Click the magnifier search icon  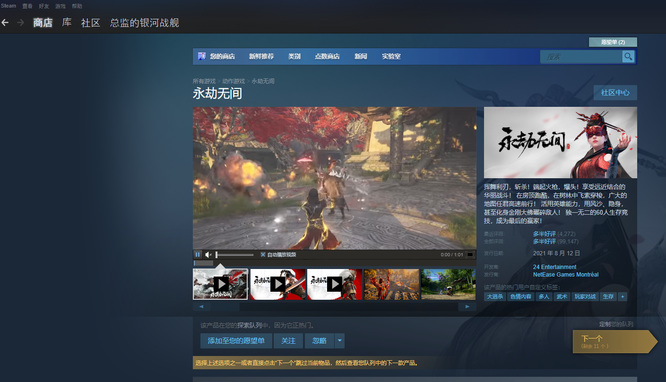[628, 57]
